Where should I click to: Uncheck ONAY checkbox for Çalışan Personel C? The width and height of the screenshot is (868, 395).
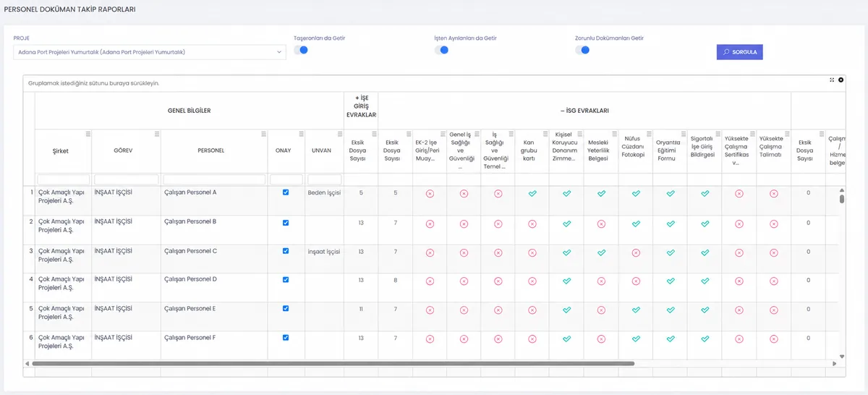click(286, 251)
